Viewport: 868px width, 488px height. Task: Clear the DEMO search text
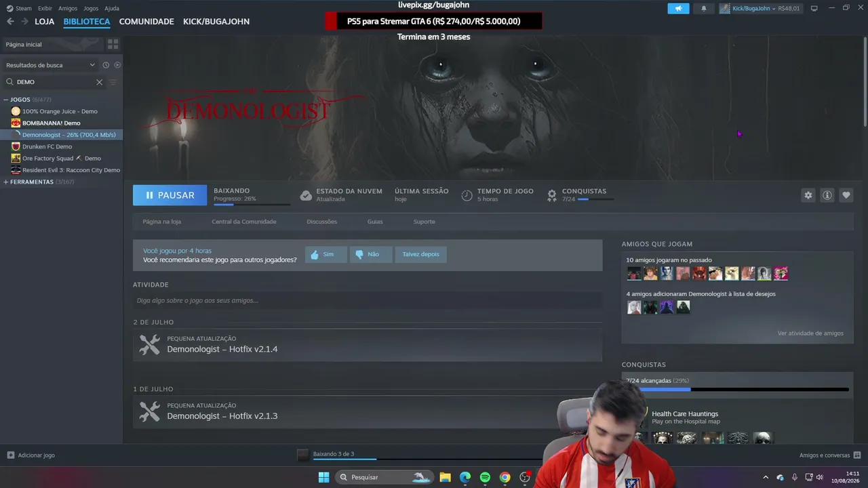[99, 82]
